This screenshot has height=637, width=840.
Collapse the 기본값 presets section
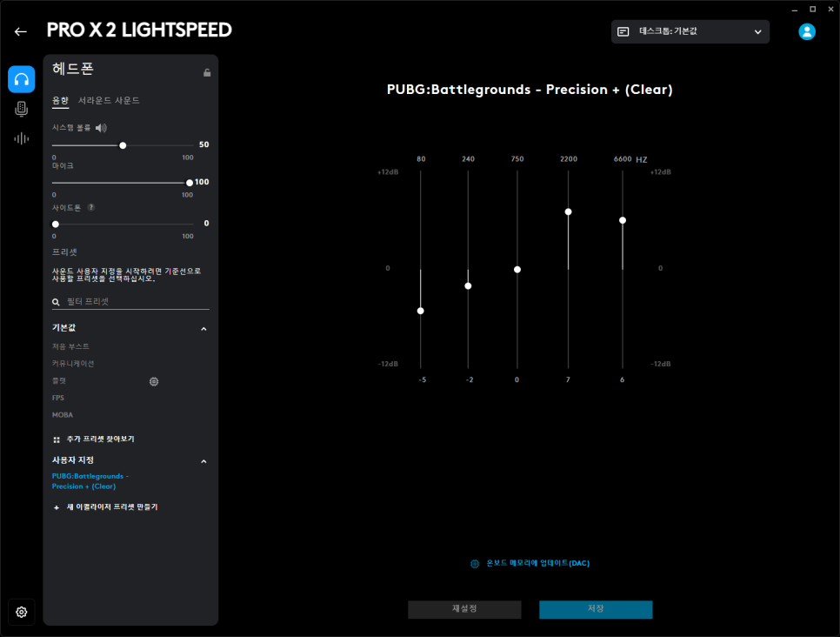(203, 329)
